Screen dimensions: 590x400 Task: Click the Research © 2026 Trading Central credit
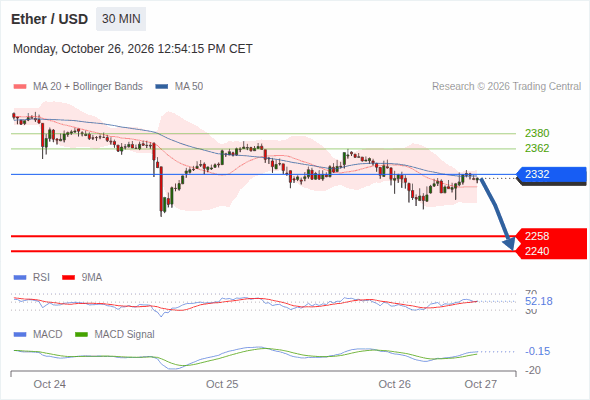(x=506, y=87)
